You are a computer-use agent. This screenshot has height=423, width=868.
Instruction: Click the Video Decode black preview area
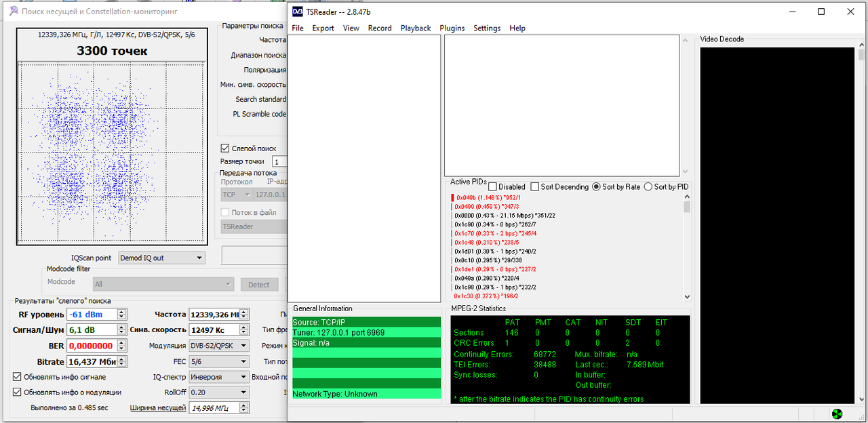[x=777, y=225]
